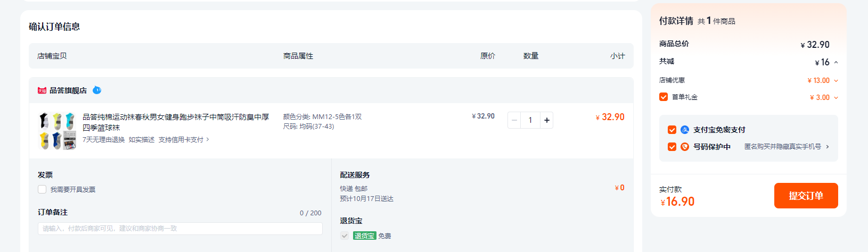This screenshot has height=252, width=868.
Task: Open the 品答旗舰店 store link
Action: (68, 90)
